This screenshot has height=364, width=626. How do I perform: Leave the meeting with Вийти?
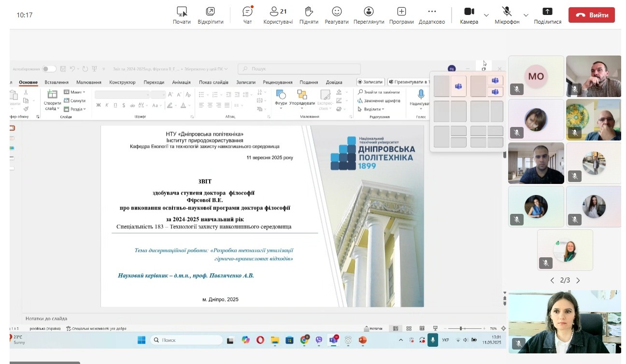point(591,15)
